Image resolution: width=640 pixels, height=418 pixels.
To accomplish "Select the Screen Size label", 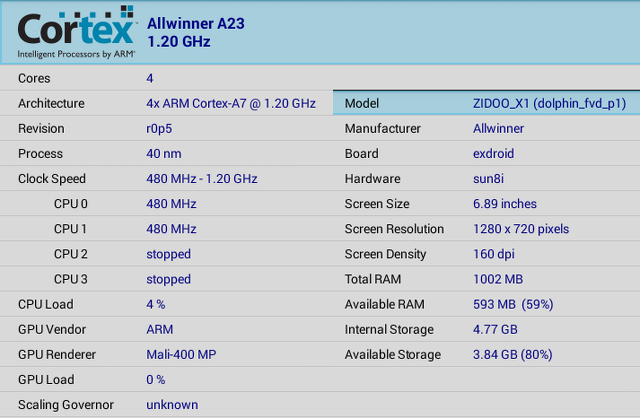I will coord(377,204).
